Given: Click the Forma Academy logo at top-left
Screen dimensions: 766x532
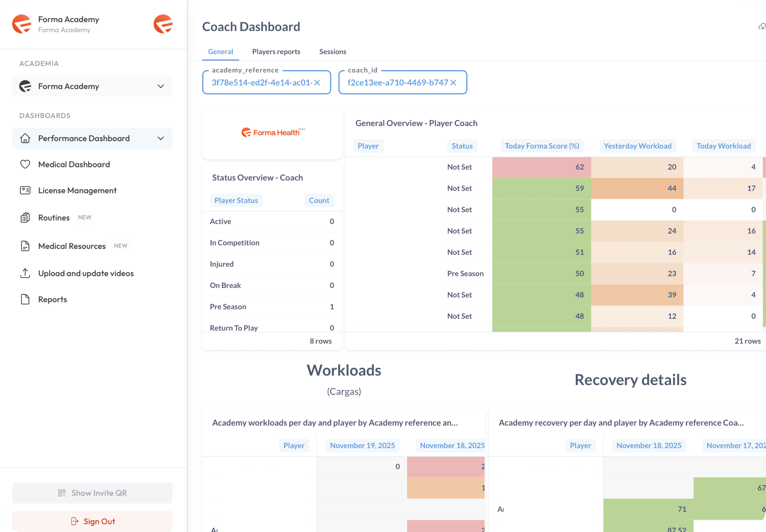Looking at the screenshot, I should [x=22, y=24].
